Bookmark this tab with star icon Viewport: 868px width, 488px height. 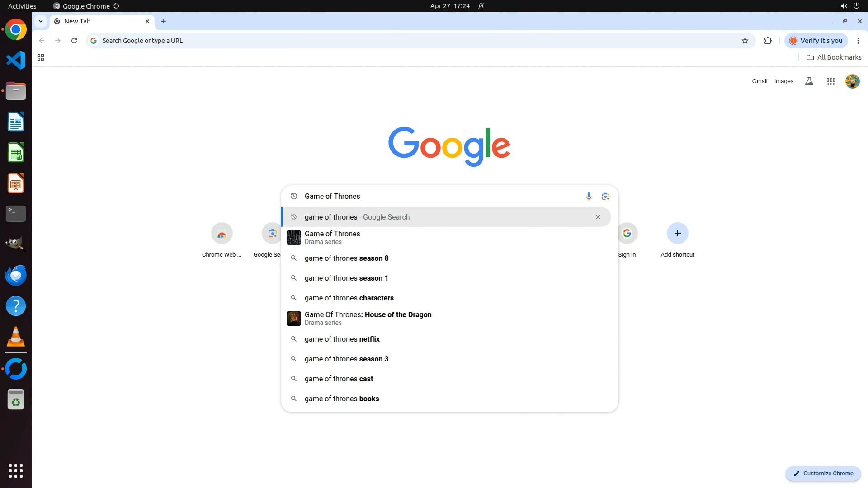pos(745,41)
